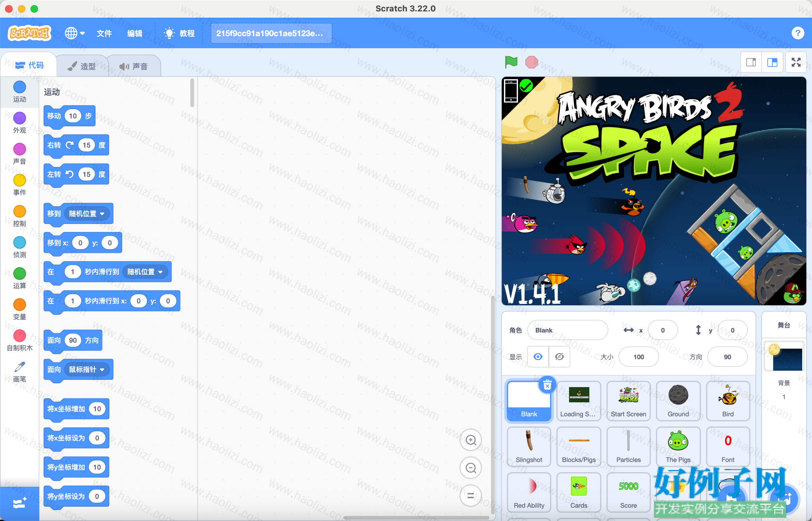Click the green flag to run project
The height and width of the screenshot is (521, 812).
511,62
